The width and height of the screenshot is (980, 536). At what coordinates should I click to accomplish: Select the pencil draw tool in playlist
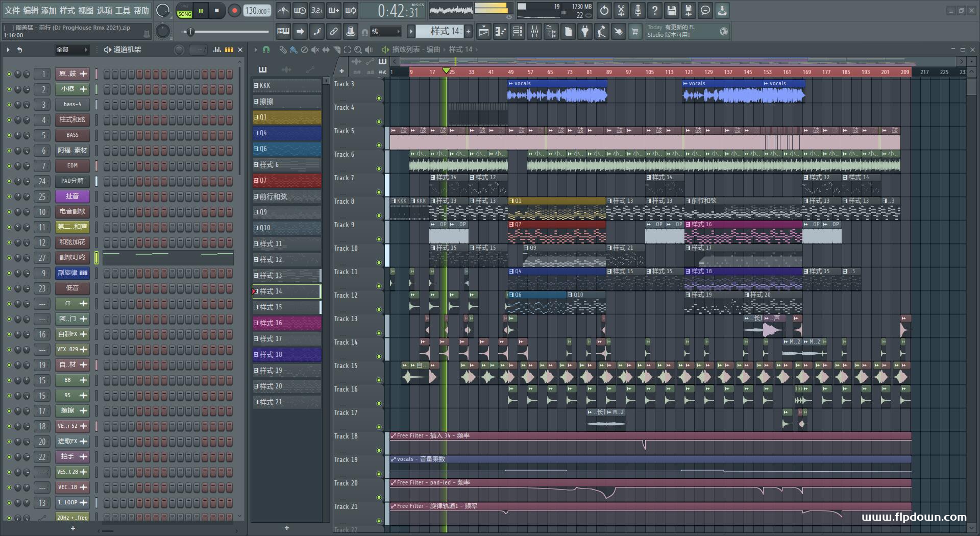click(283, 50)
